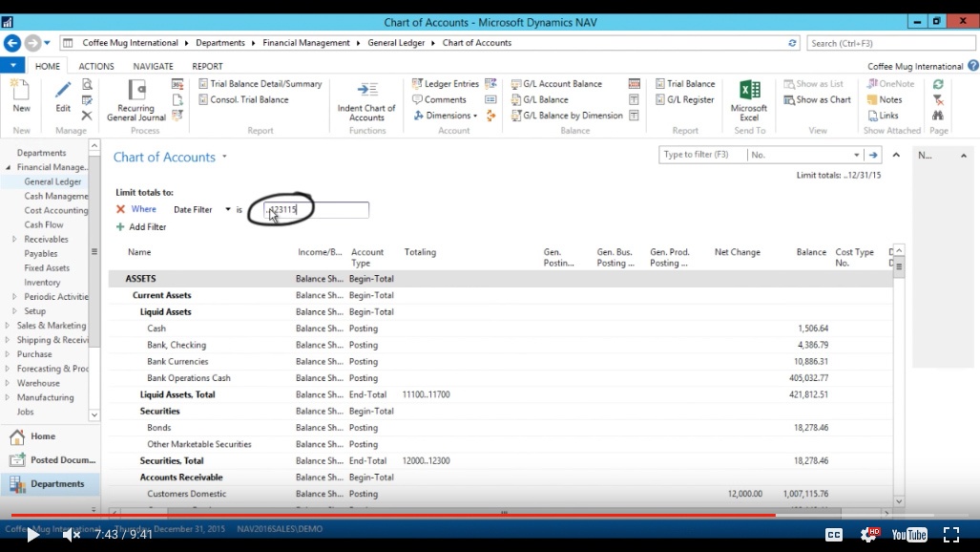Click the Where filter link
This screenshot has height=552, width=980.
[144, 209]
